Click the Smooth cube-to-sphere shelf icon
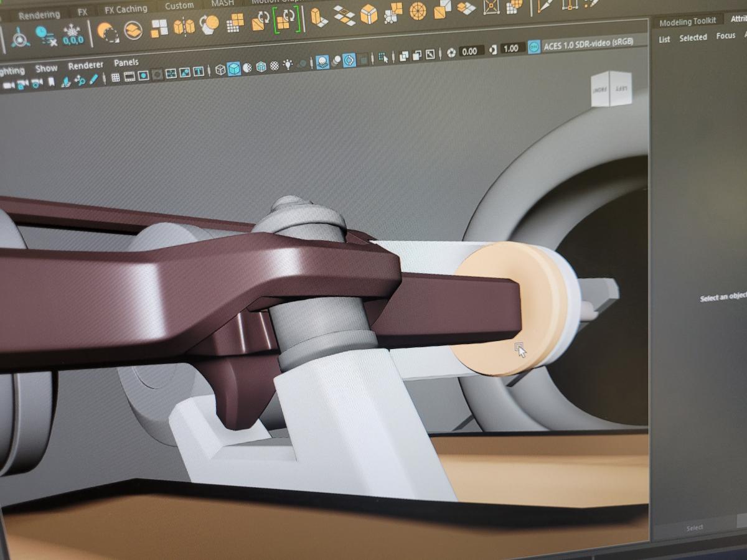 (x=209, y=24)
